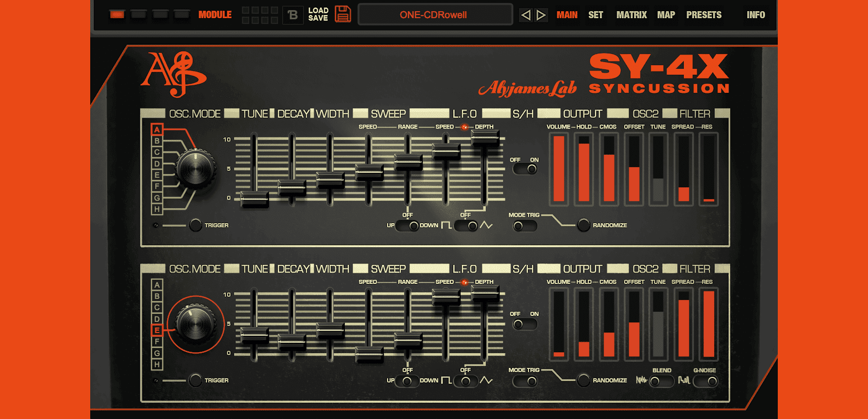Viewport: 868px width, 419px height.
Task: Toggle top module MODE TRIG switch
Action: pos(525,226)
